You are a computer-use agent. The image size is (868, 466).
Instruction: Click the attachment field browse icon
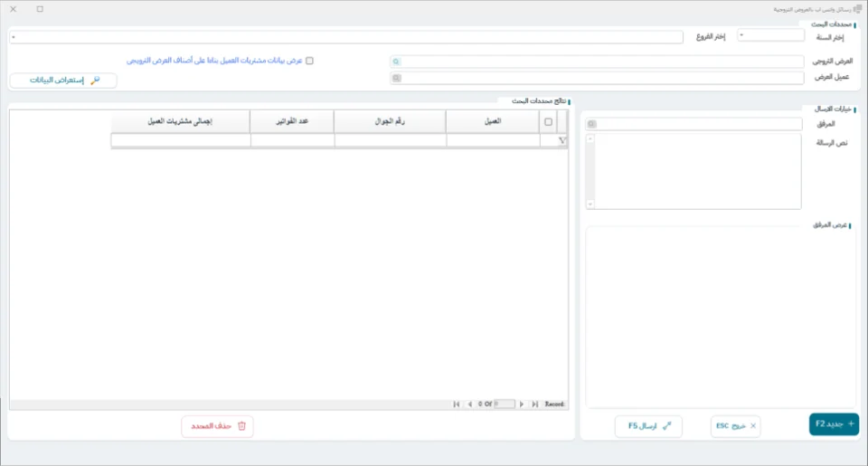point(591,124)
